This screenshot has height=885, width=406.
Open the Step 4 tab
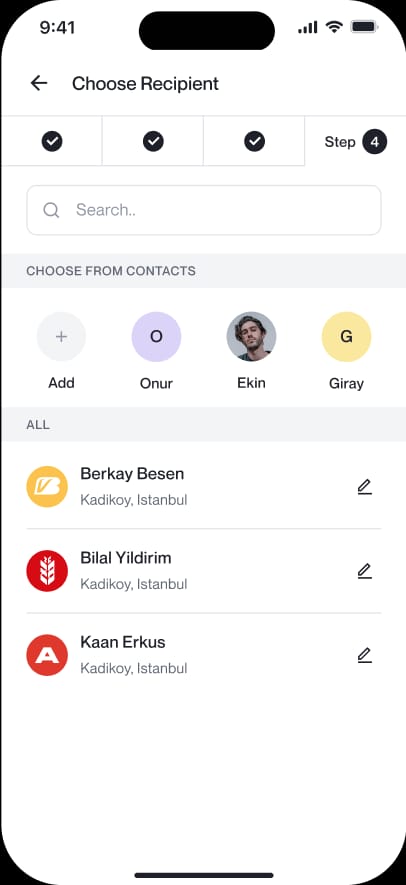click(x=355, y=142)
